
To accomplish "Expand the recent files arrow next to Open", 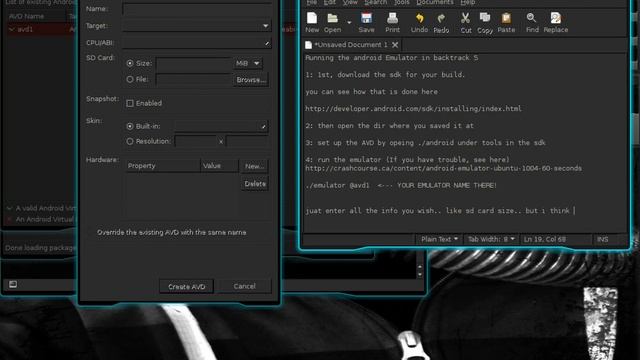I will click(349, 22).
